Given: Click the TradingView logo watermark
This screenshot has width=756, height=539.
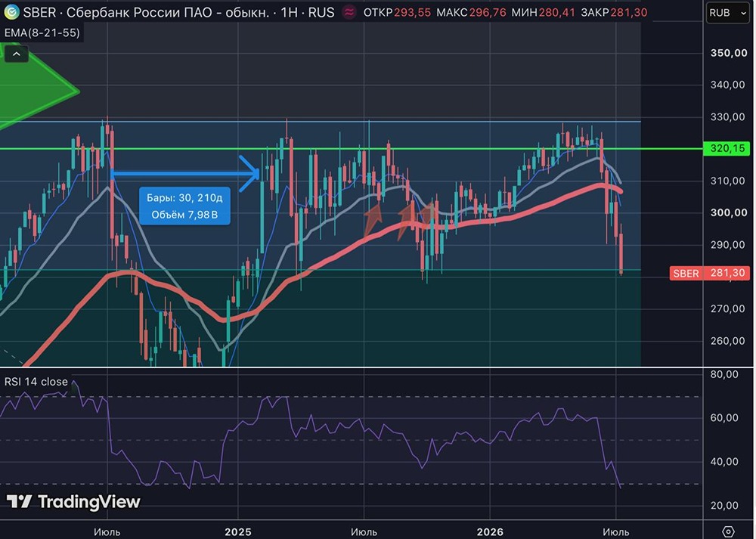Looking at the screenshot, I should pyautogui.click(x=73, y=502).
